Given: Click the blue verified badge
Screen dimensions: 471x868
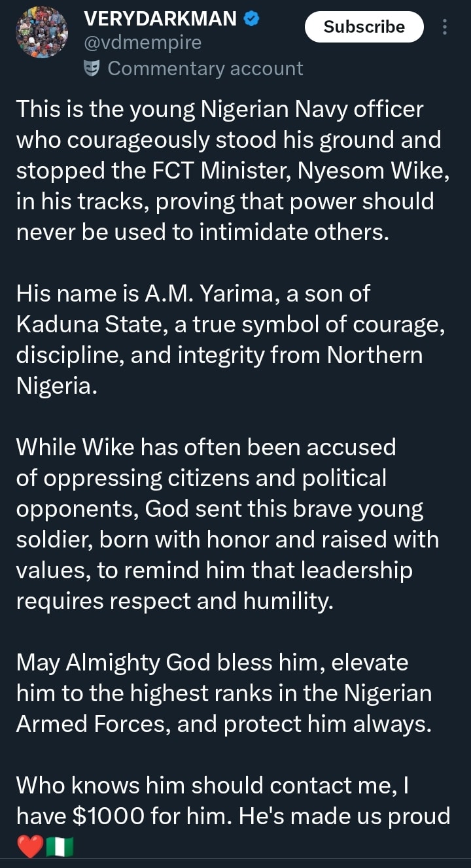Looking at the screenshot, I should pyautogui.click(x=251, y=19).
